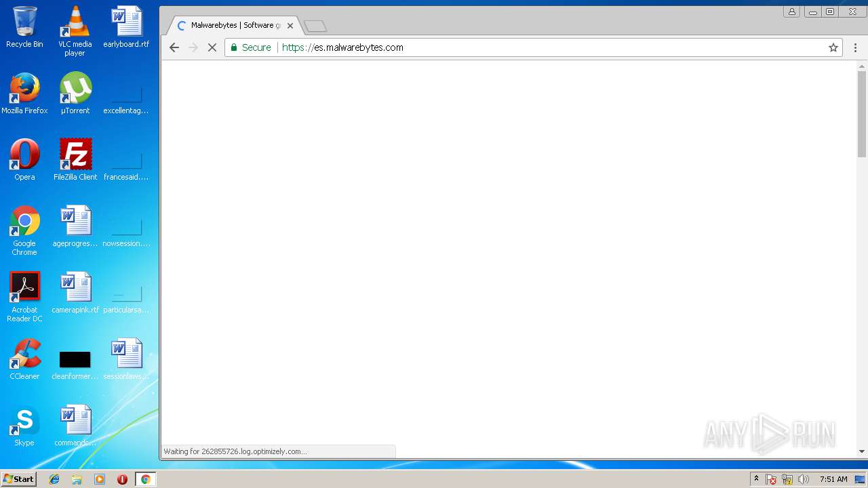
Task: Open the Chrome user profile button
Action: [791, 12]
